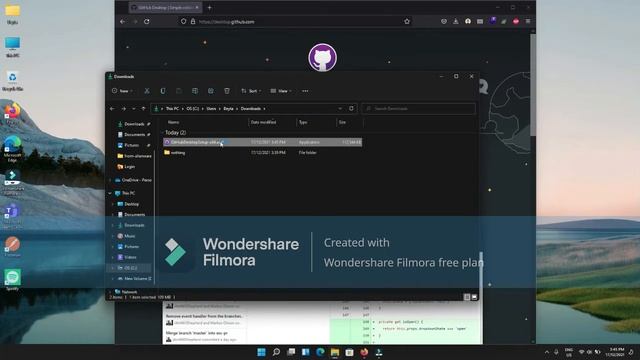Open the Firefox hamburger application menu

pos(528,21)
